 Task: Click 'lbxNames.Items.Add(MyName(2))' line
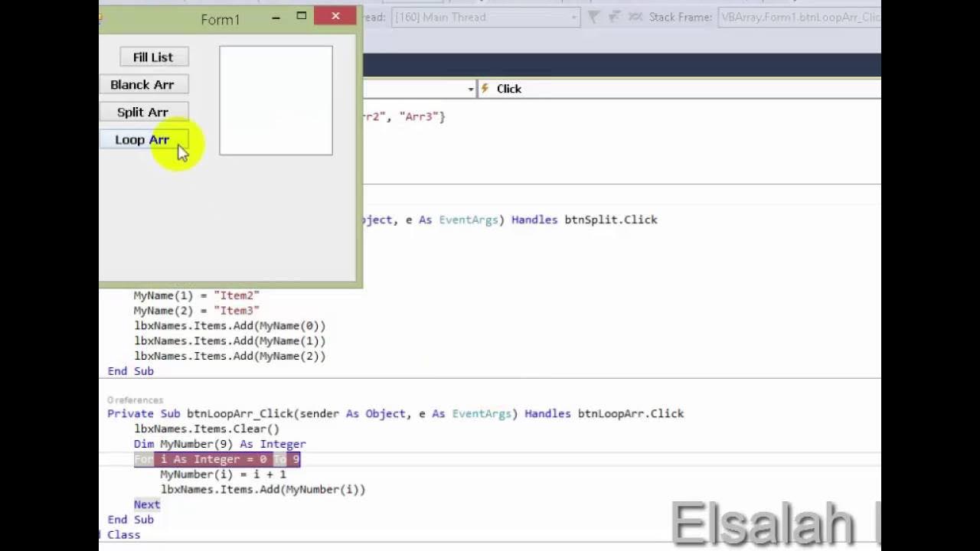(x=230, y=356)
